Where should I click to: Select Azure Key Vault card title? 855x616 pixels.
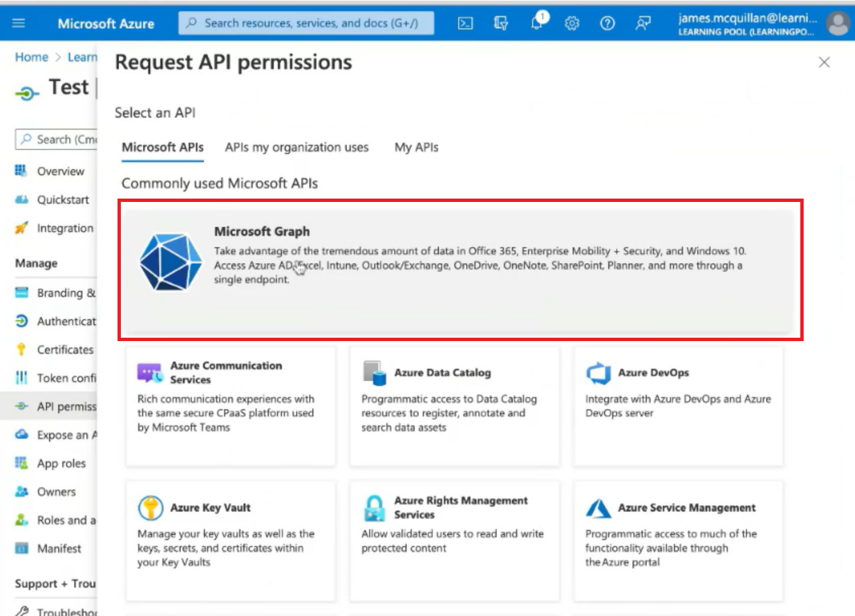211,507
